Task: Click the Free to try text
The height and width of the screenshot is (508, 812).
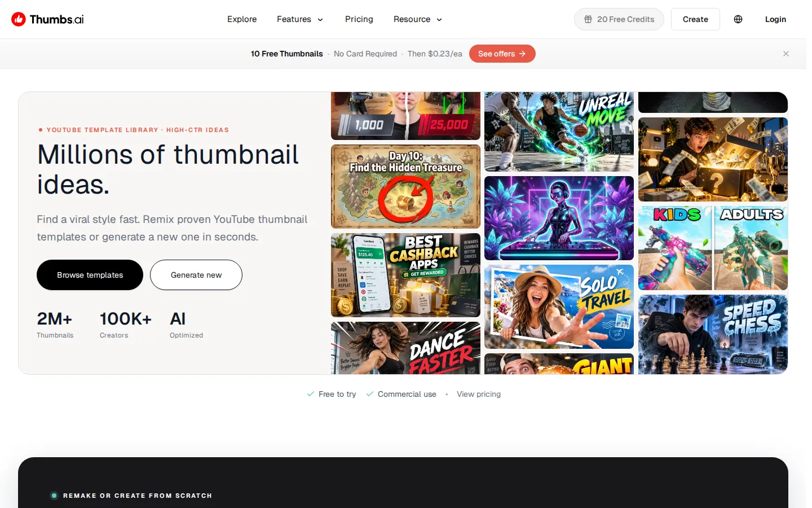Action: [337, 394]
